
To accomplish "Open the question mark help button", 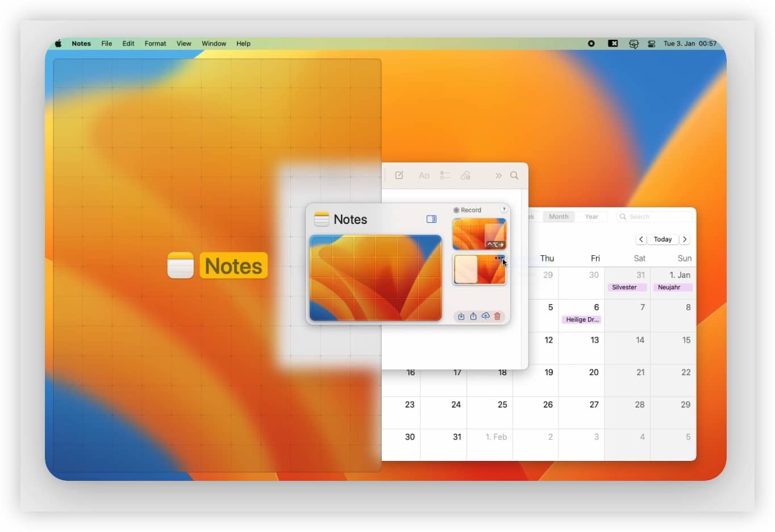I will point(503,210).
